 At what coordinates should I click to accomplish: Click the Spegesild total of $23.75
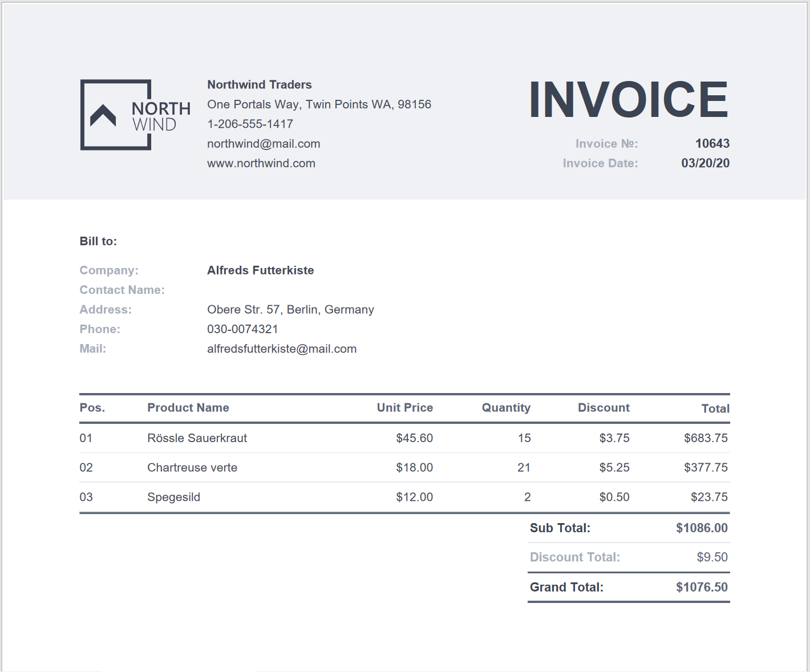tap(708, 497)
